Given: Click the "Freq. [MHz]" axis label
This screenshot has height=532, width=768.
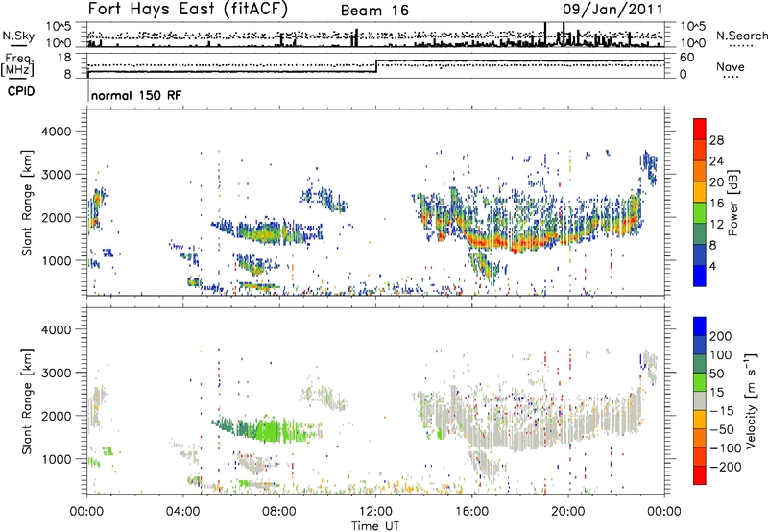Looking at the screenshot, I should (17, 65).
